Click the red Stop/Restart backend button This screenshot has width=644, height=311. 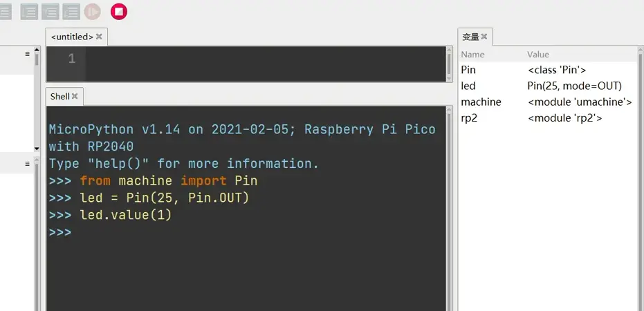119,11
